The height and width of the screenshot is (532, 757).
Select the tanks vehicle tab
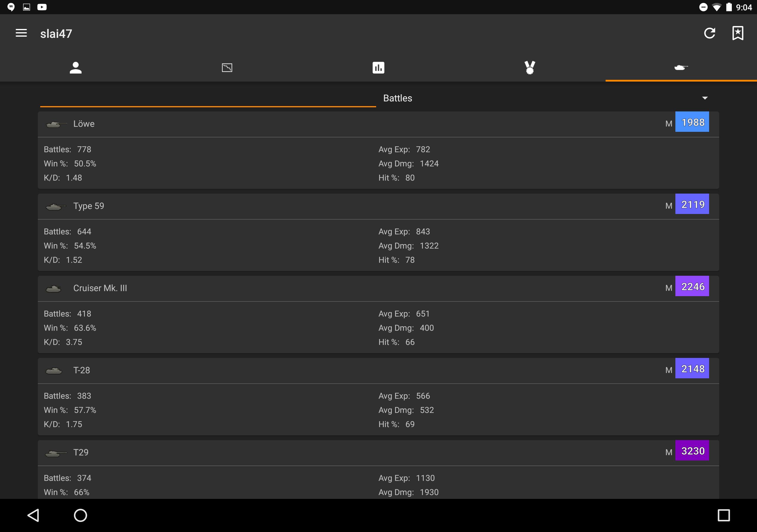pos(681,68)
